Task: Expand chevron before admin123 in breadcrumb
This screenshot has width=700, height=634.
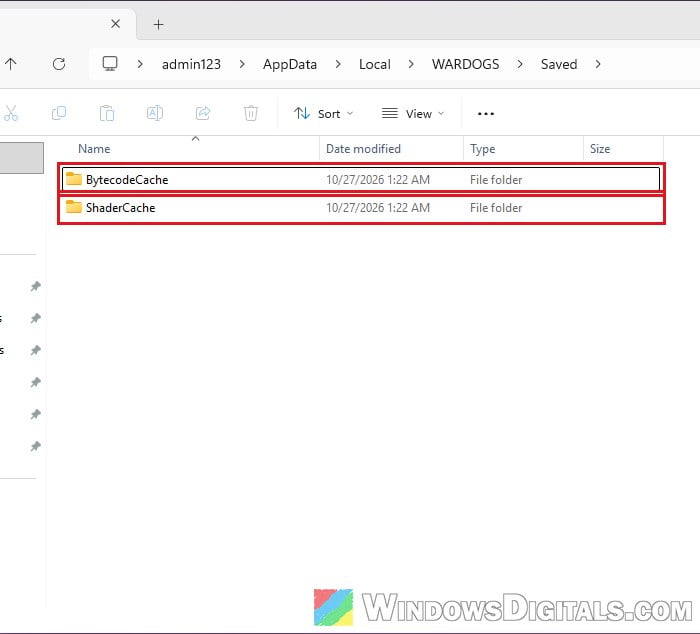Action: tap(140, 64)
